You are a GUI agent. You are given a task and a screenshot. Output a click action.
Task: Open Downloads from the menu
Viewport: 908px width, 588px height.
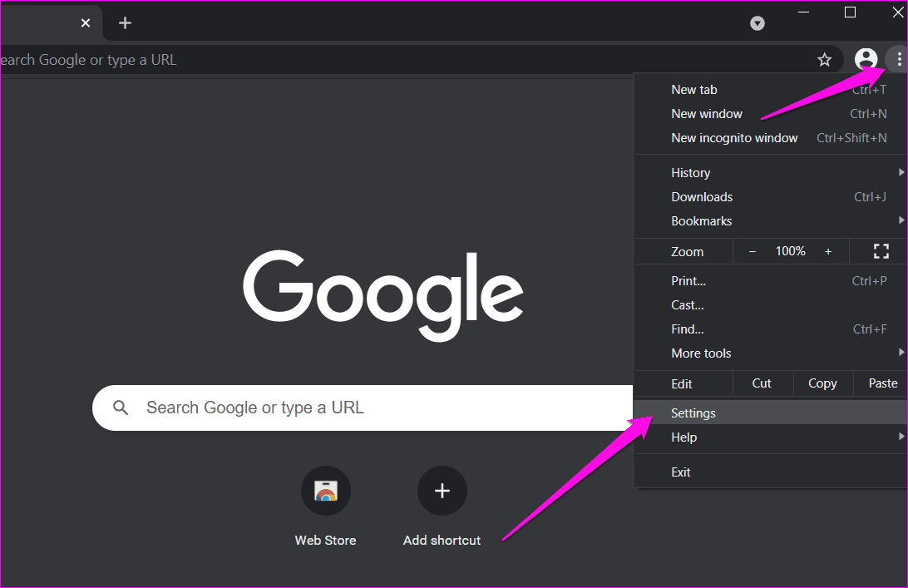[x=771, y=197]
